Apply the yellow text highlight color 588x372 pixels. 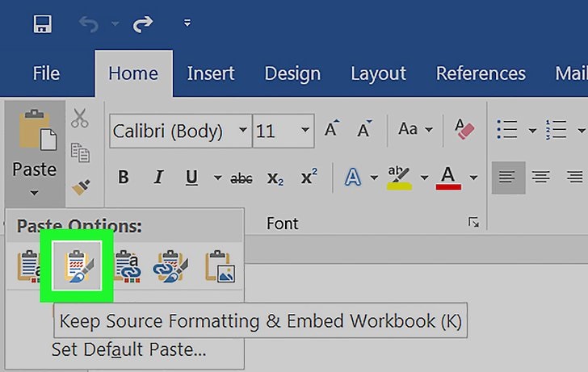(399, 178)
